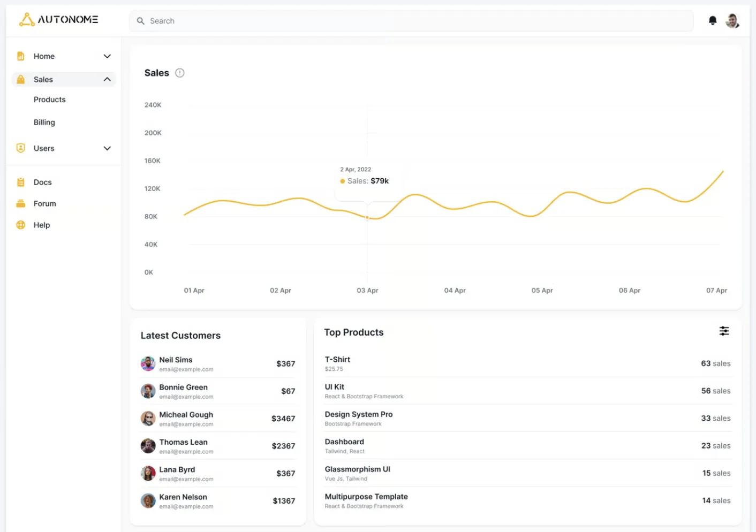Open Billing submenu item
The image size is (756, 532).
(x=44, y=123)
